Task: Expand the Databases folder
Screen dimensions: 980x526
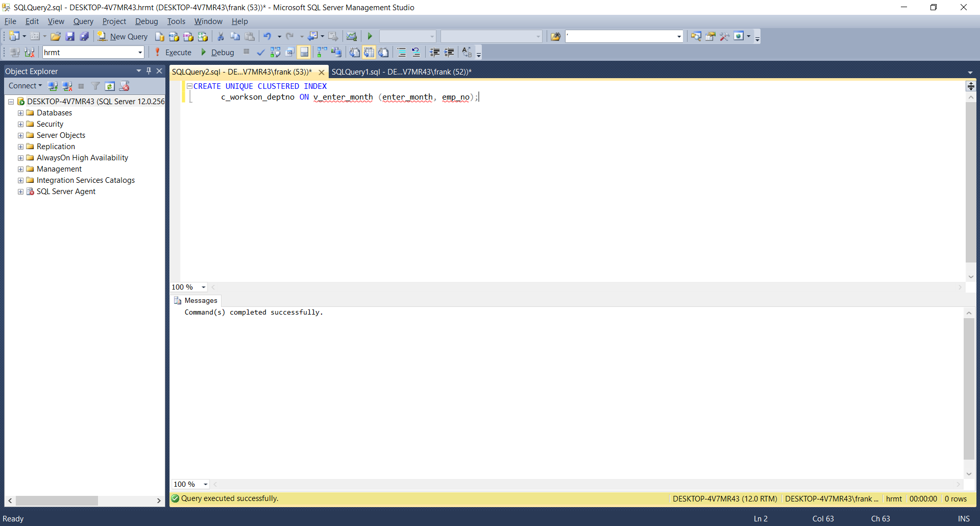Action: (x=20, y=113)
